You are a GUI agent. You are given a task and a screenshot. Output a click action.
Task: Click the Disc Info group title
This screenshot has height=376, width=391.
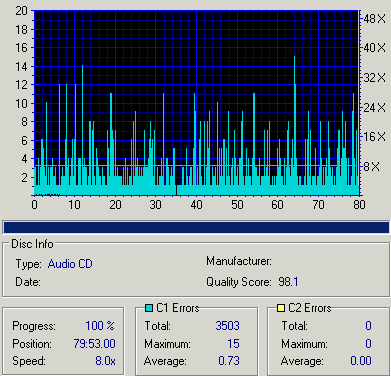tap(32, 244)
